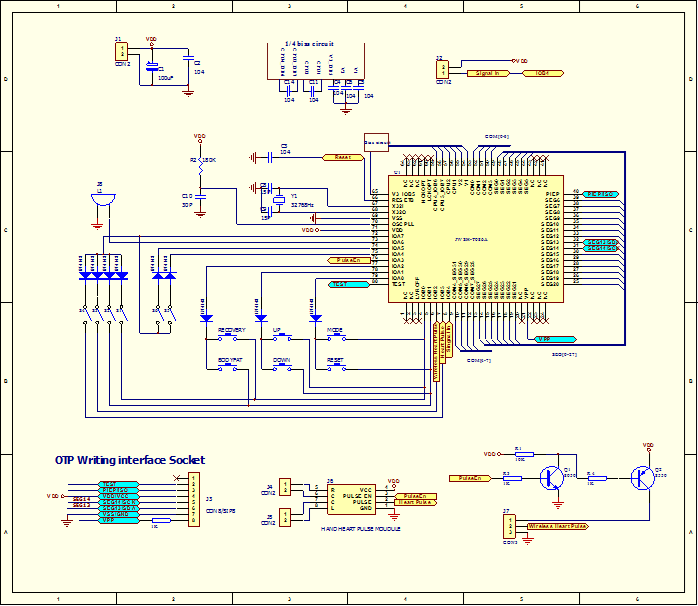Select the Reset net port label
The width and height of the screenshot is (698, 606).
[x=343, y=157]
